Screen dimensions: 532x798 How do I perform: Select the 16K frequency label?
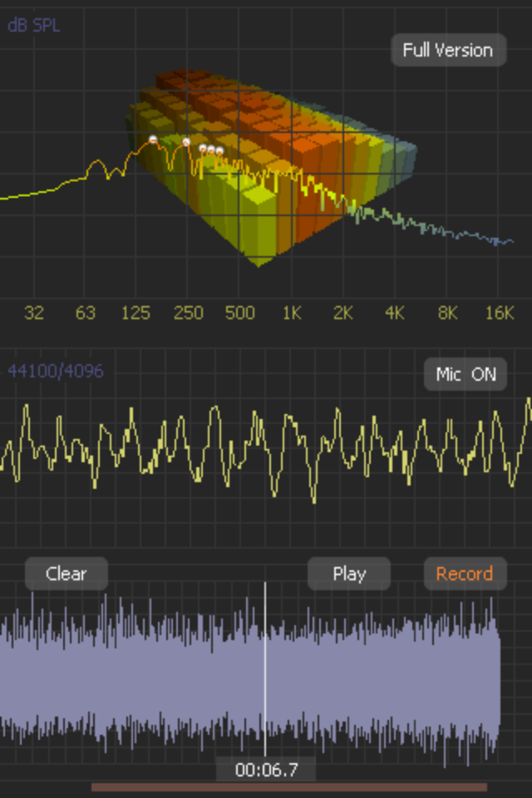click(500, 313)
